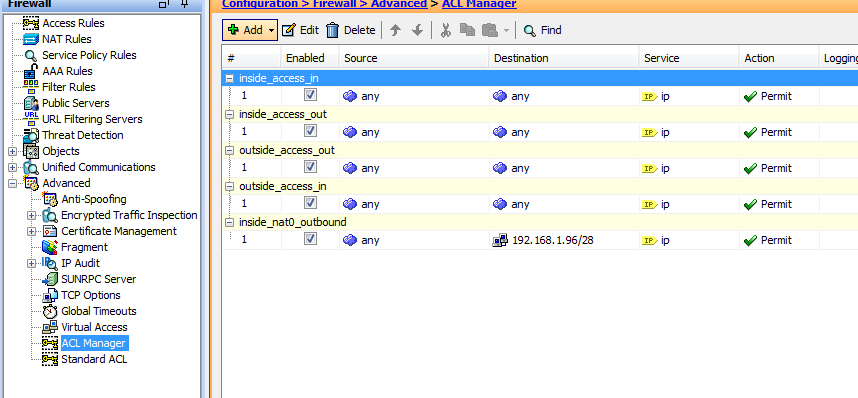
Task: Click the URL Filtering Servers icon
Action: pyautogui.click(x=31, y=119)
